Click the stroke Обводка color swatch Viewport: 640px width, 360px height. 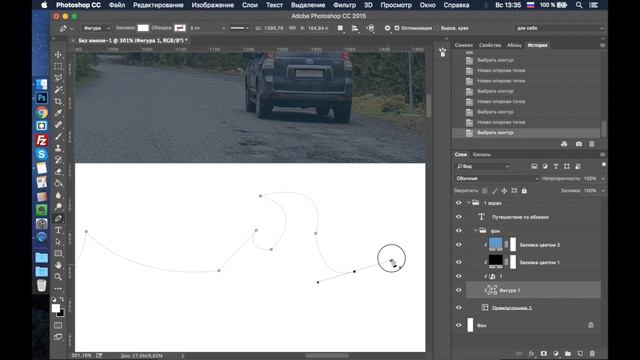(180, 28)
